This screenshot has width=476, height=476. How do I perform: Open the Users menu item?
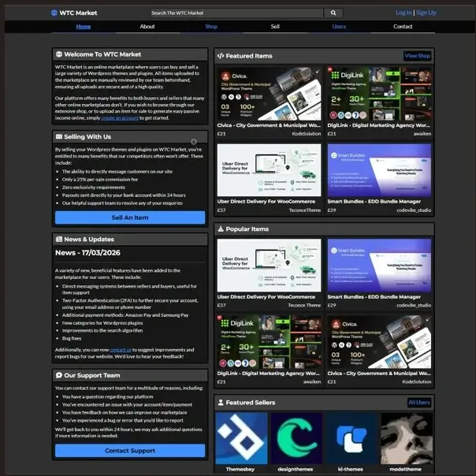point(339,27)
